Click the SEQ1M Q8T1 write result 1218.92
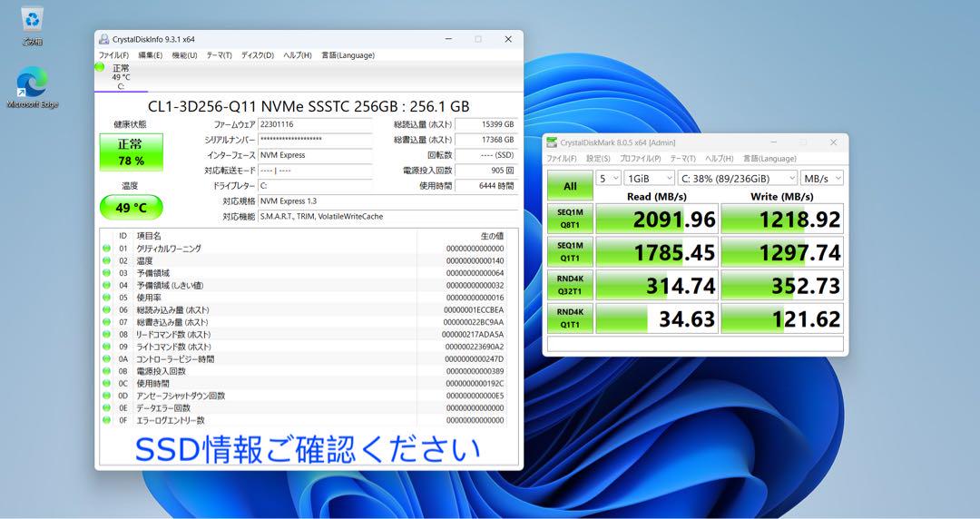The height and width of the screenshot is (519, 980). tap(782, 219)
